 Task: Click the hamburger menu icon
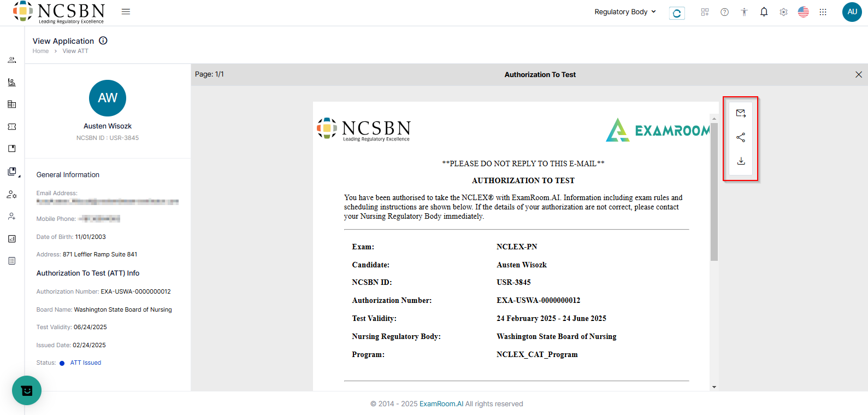click(x=126, y=11)
